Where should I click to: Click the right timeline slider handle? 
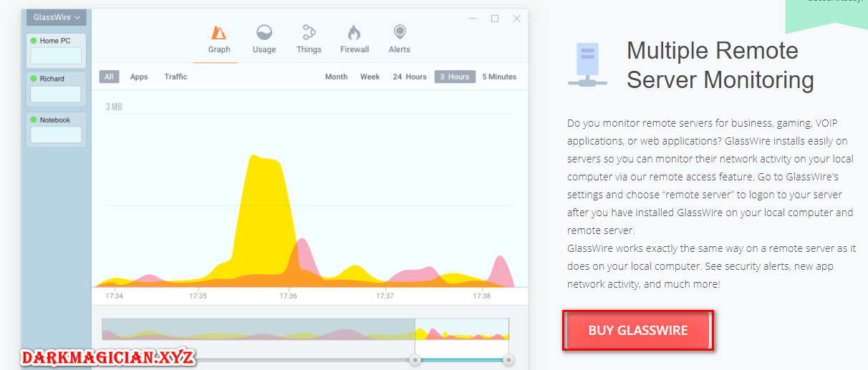point(508,359)
